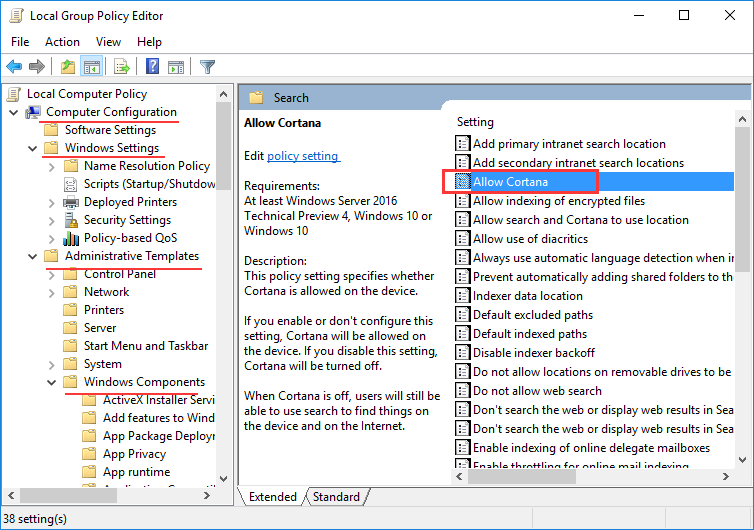Click the App Privacy folder icon
This screenshot has height=530, width=754.
pyautogui.click(x=89, y=454)
